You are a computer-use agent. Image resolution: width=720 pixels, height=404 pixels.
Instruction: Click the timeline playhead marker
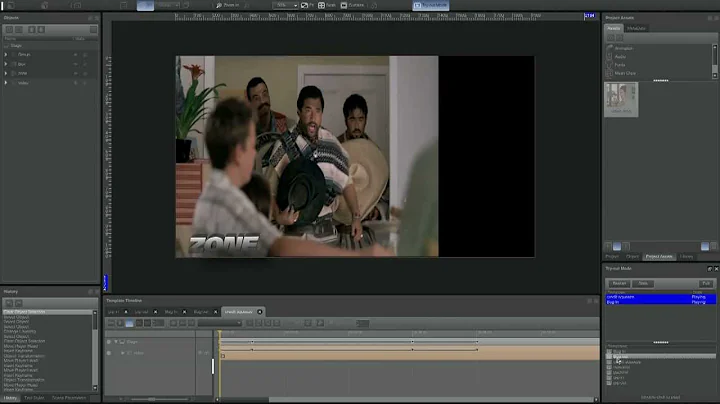pyautogui.click(x=220, y=333)
